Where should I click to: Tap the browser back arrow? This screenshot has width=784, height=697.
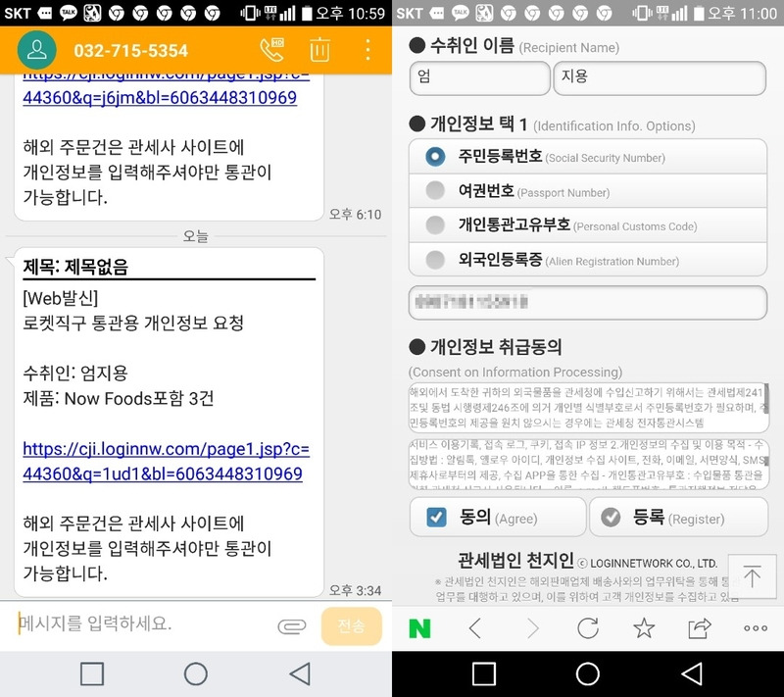[475, 628]
